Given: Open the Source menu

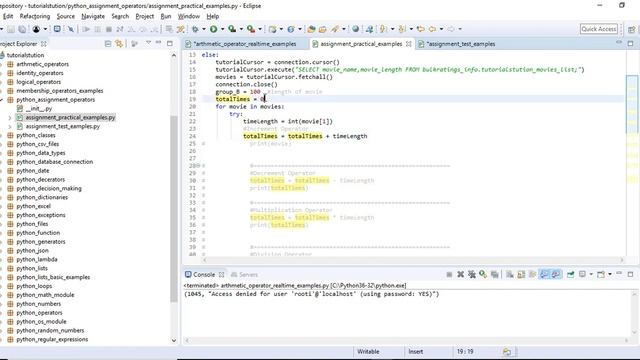Looking at the screenshot, I should click(x=66, y=16).
